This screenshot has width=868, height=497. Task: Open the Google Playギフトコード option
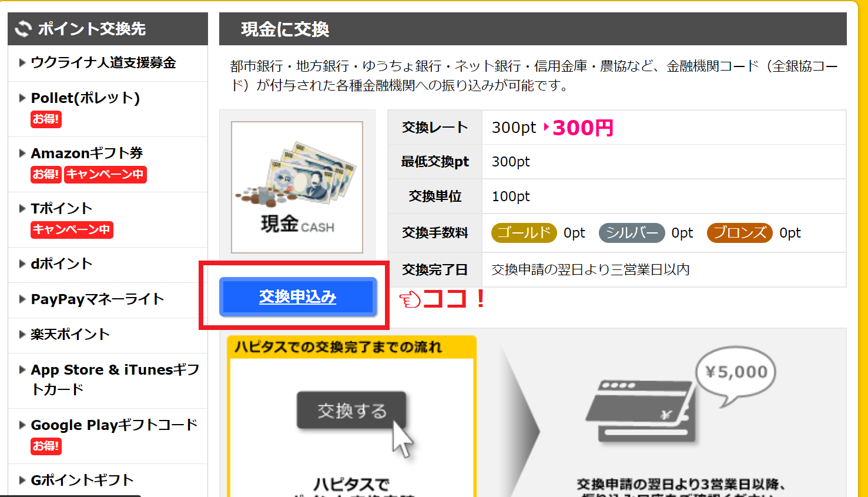point(114,425)
